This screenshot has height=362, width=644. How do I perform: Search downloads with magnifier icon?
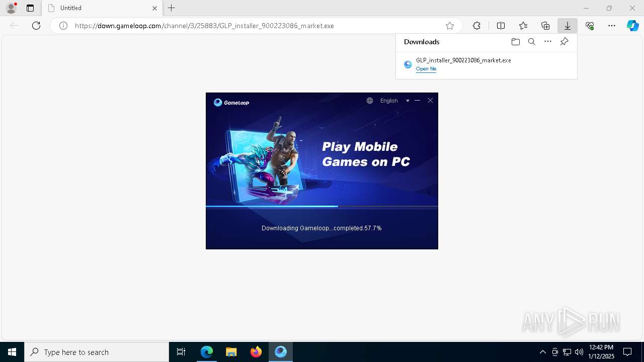(532, 42)
